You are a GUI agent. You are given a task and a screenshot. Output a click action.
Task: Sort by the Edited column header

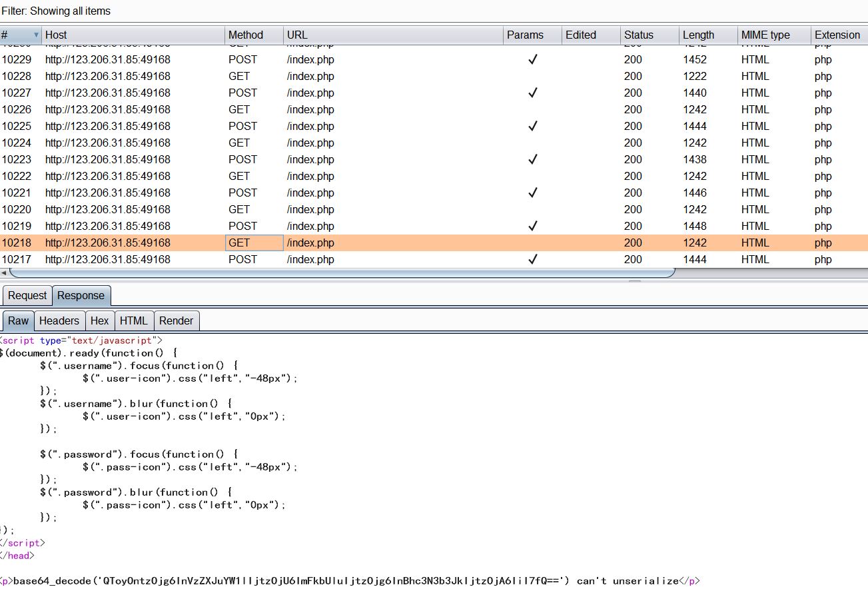pos(591,35)
